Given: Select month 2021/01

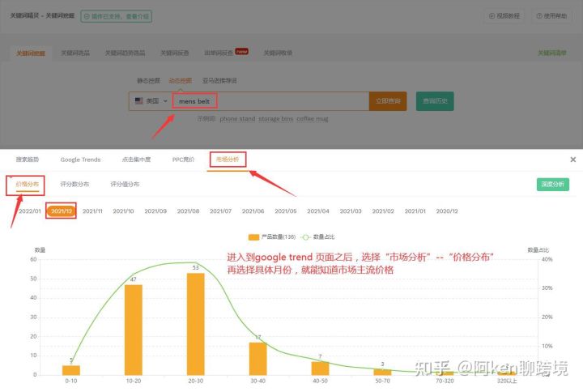Looking at the screenshot, I should (415, 211).
